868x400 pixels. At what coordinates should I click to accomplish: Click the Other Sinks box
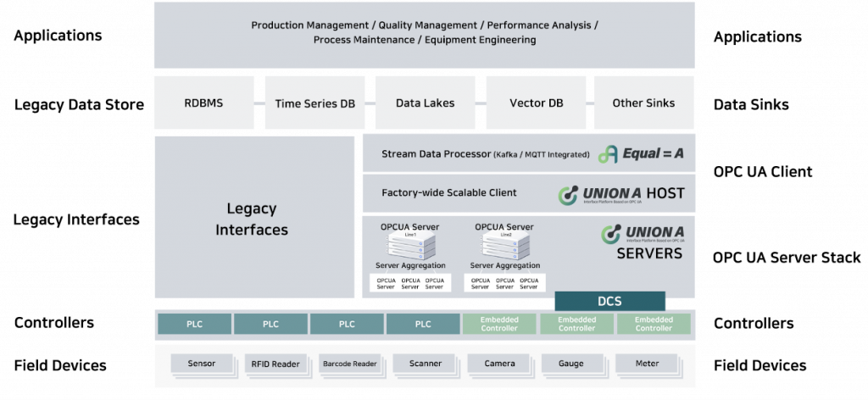click(x=643, y=103)
